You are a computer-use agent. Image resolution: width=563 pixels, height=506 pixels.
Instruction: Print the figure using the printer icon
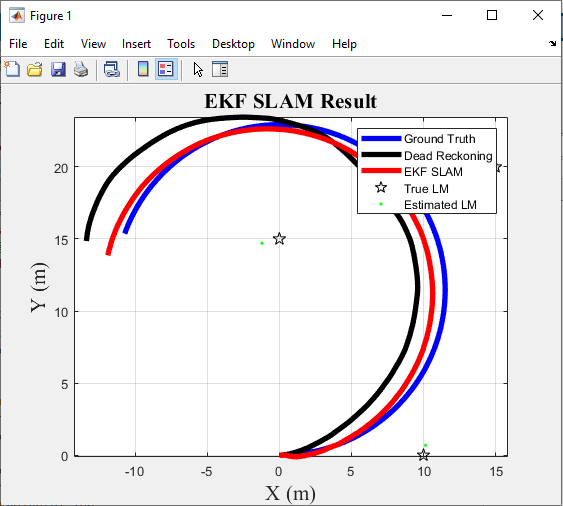click(x=81, y=69)
